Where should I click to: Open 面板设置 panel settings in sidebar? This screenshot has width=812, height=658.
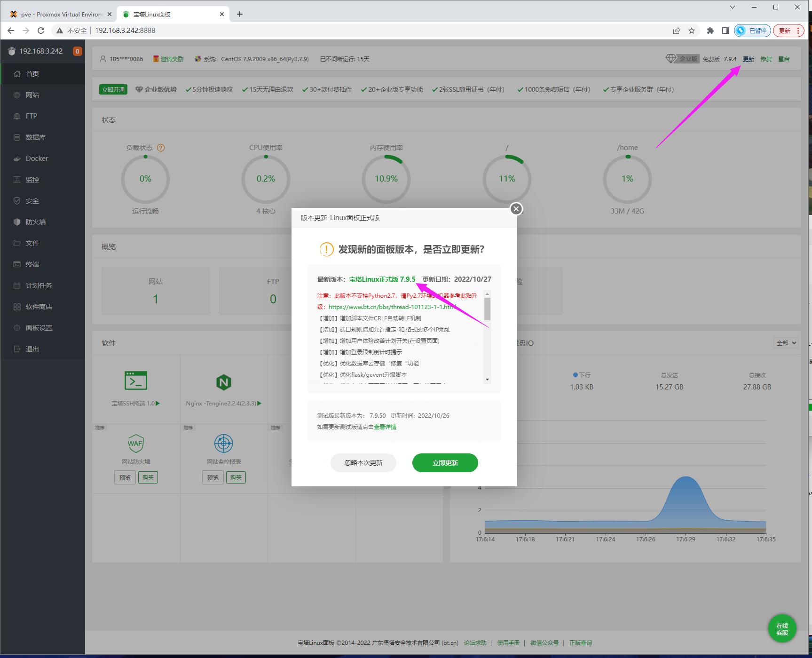point(43,328)
